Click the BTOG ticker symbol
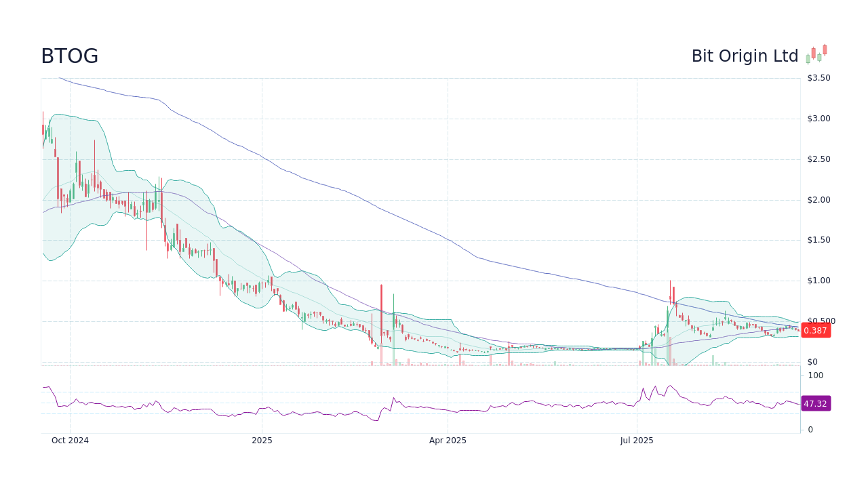The image size is (868, 488). (x=70, y=56)
